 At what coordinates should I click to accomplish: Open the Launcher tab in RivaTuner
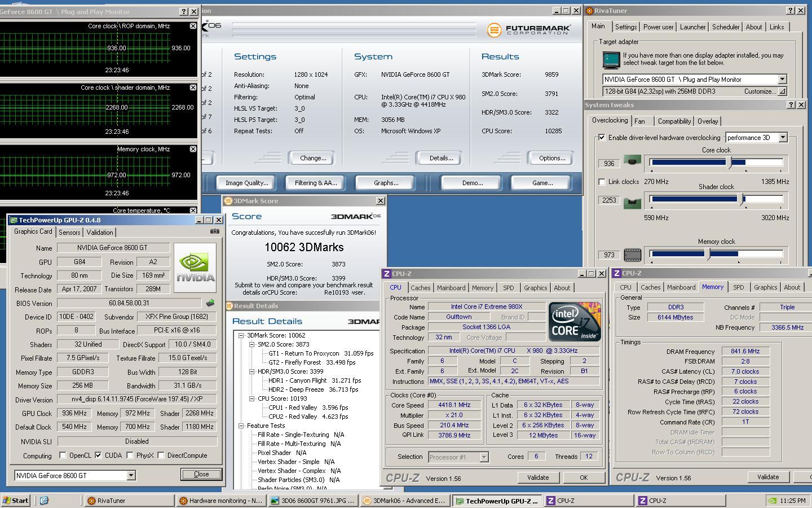692,27
